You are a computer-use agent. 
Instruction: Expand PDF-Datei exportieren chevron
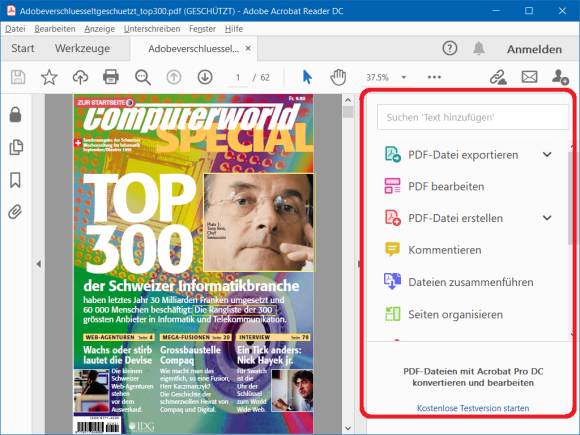coord(547,154)
